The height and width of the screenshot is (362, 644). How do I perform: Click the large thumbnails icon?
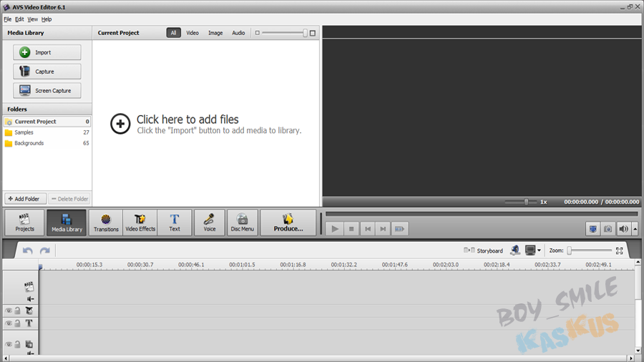click(313, 33)
